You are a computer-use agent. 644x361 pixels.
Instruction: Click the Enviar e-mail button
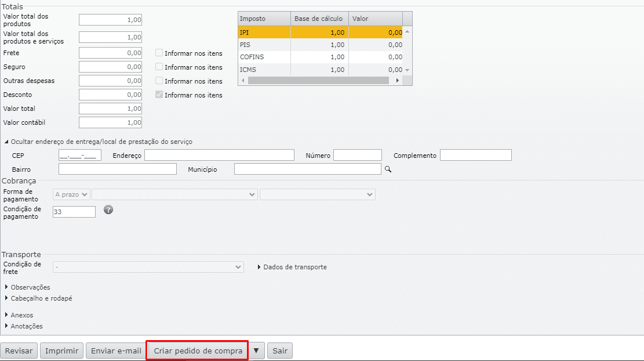point(116,351)
